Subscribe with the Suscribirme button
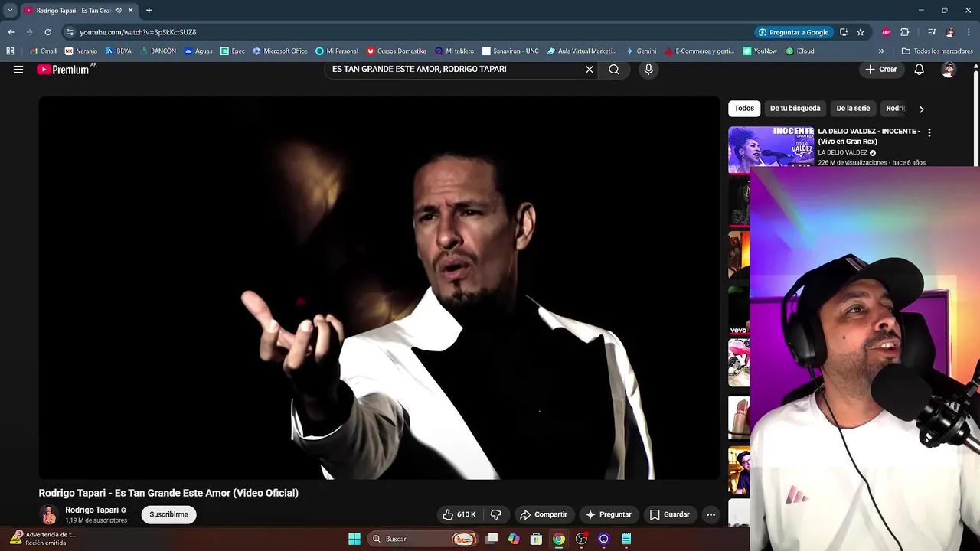This screenshot has width=980, height=551. 168,514
